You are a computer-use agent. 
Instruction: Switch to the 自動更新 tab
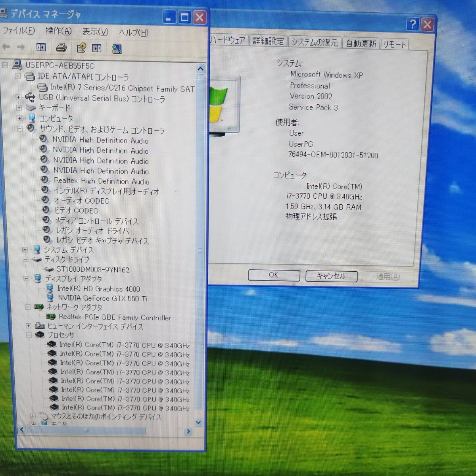click(361, 43)
